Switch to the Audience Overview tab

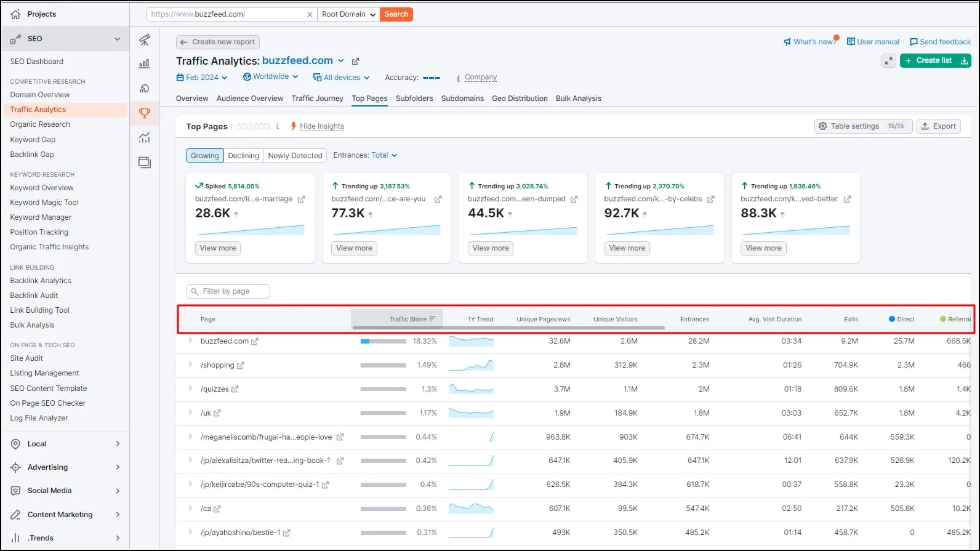coord(250,99)
